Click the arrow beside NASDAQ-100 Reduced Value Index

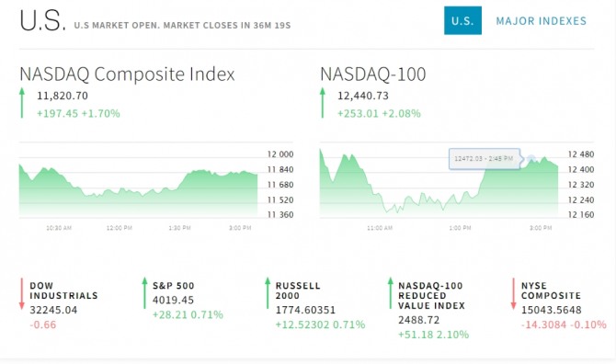coord(390,293)
